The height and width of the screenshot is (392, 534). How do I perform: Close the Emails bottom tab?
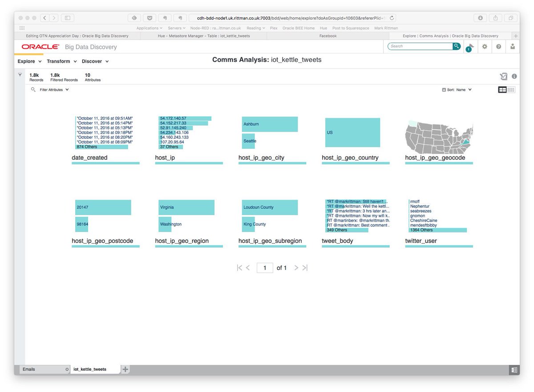click(67, 369)
